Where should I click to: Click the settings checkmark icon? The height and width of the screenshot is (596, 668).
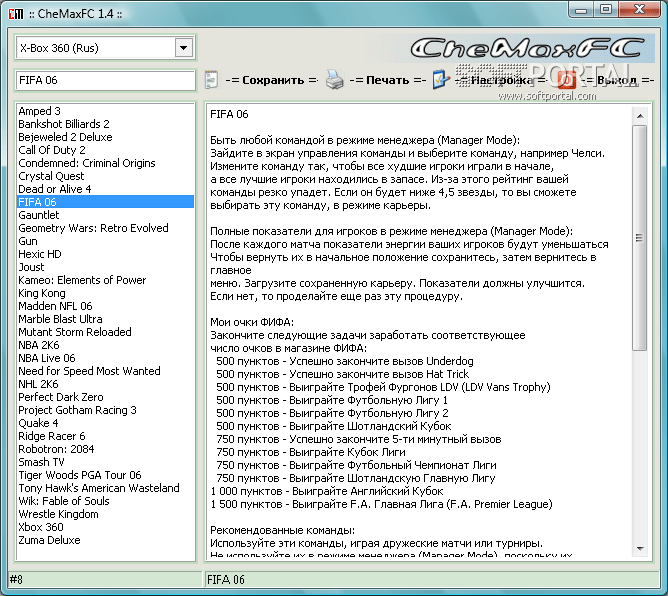pos(441,80)
